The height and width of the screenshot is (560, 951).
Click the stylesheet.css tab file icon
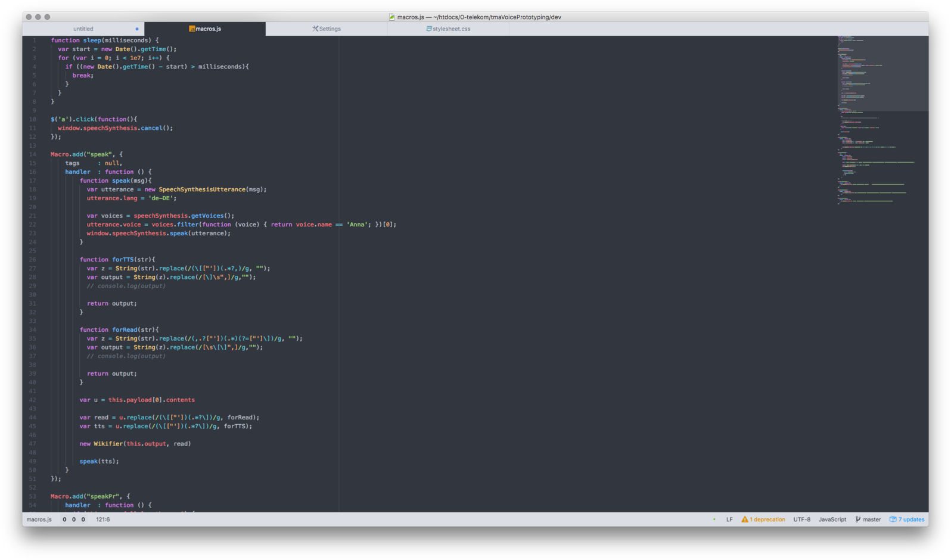point(428,29)
